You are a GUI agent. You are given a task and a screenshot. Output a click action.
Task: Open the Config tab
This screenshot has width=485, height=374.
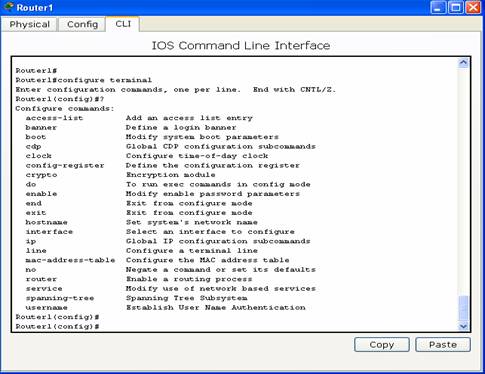pos(82,24)
